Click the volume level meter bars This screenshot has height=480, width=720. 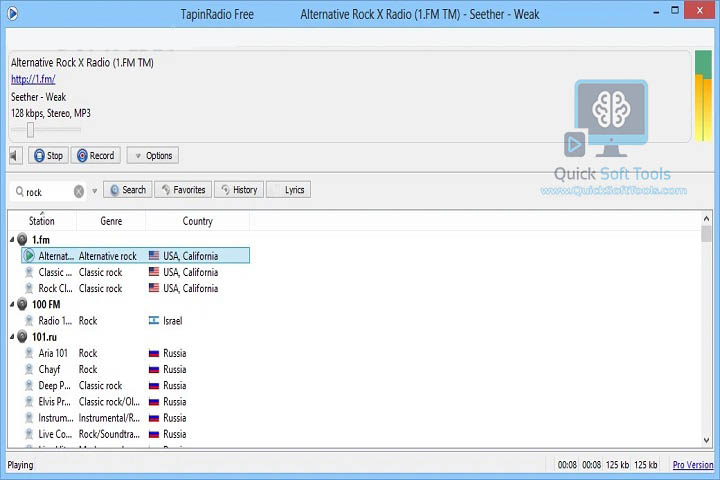(703, 96)
